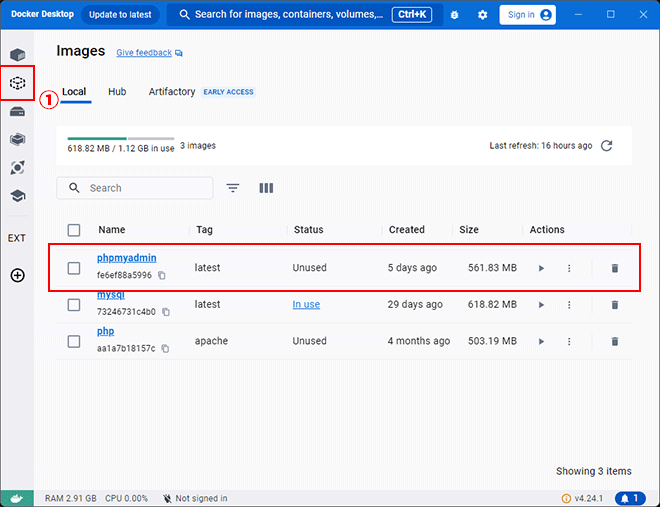
Task: Click the apache tag cell
Action: [x=211, y=341]
